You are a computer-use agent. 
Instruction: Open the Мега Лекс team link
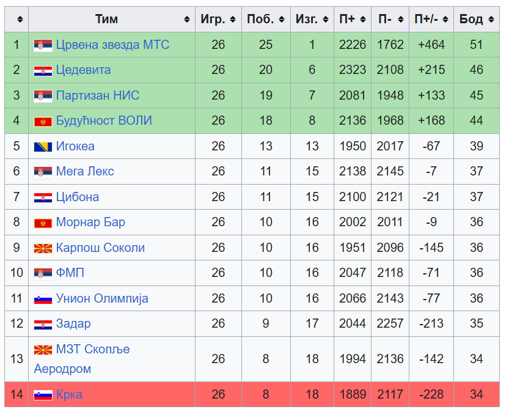pyautogui.click(x=85, y=172)
